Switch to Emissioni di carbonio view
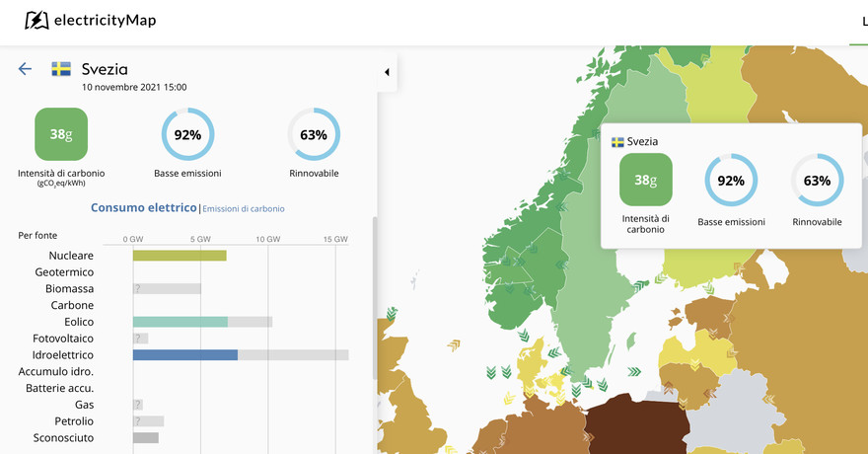Image resolution: width=868 pixels, height=454 pixels. 244,209
